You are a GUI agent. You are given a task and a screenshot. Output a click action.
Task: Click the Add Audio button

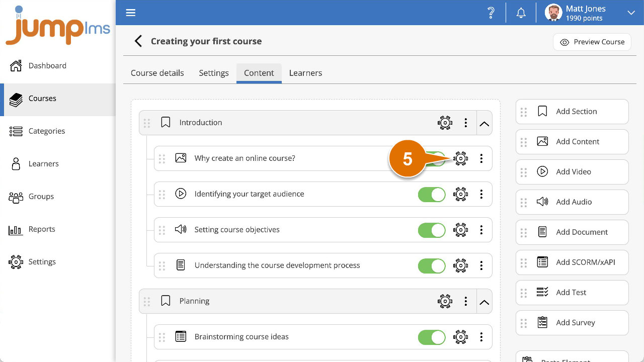coord(572,202)
